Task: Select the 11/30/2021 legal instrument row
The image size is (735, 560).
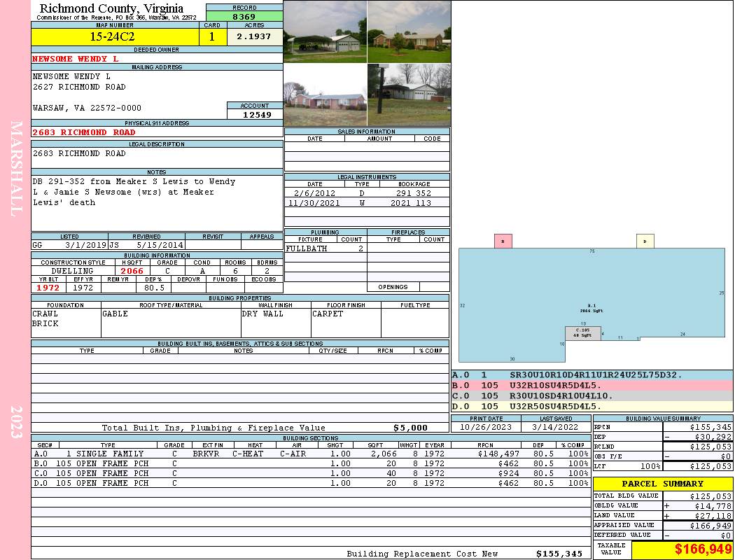Action: point(366,203)
